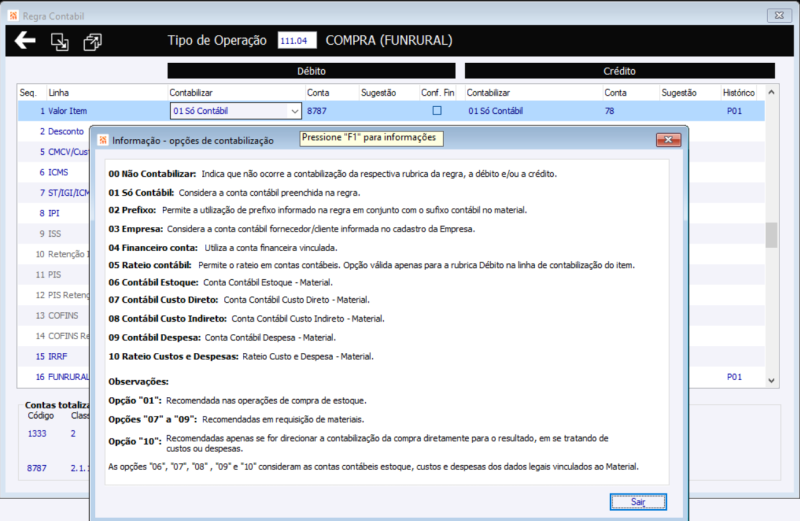Viewport: 800px width, 521px height.
Task: Click '05 Rateio contábil' option text
Action: tap(150, 265)
